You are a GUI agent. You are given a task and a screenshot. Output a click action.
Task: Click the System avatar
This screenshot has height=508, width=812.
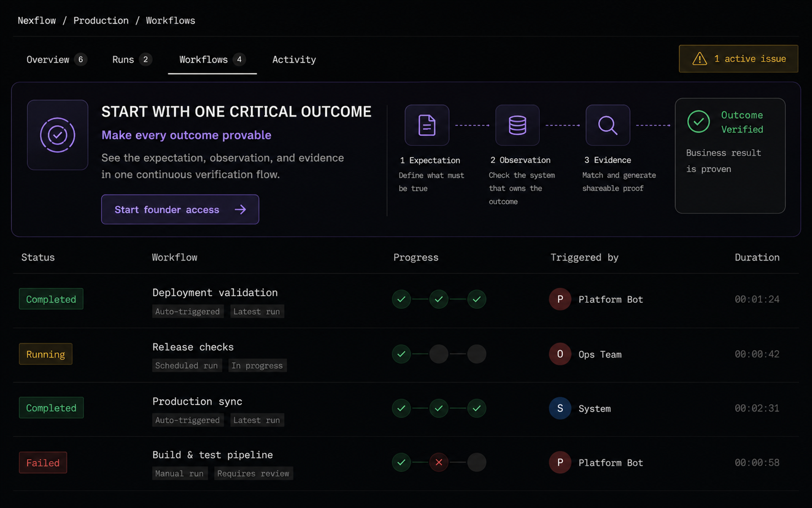click(560, 408)
